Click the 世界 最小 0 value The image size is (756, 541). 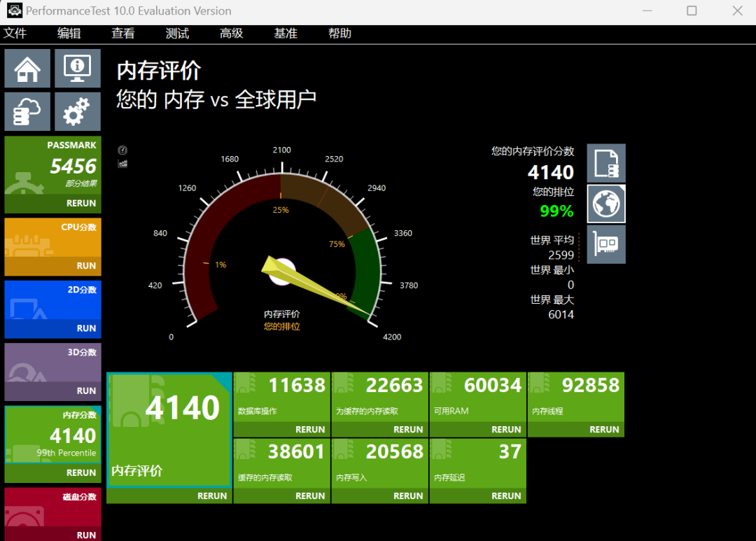[x=570, y=285]
